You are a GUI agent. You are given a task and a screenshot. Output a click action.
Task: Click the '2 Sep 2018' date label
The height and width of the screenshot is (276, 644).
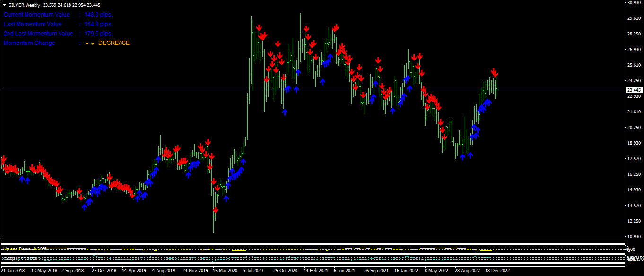73,271
